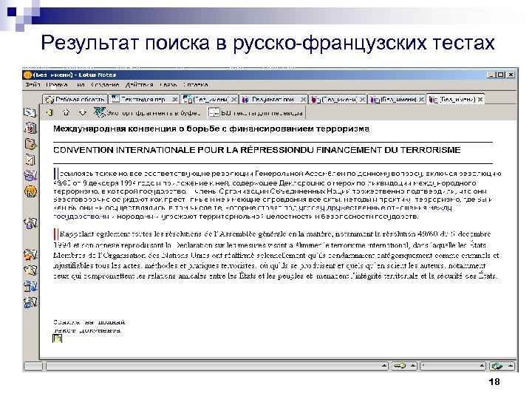
Task: Switch to the first (Без_имени) tab
Action: point(209,99)
